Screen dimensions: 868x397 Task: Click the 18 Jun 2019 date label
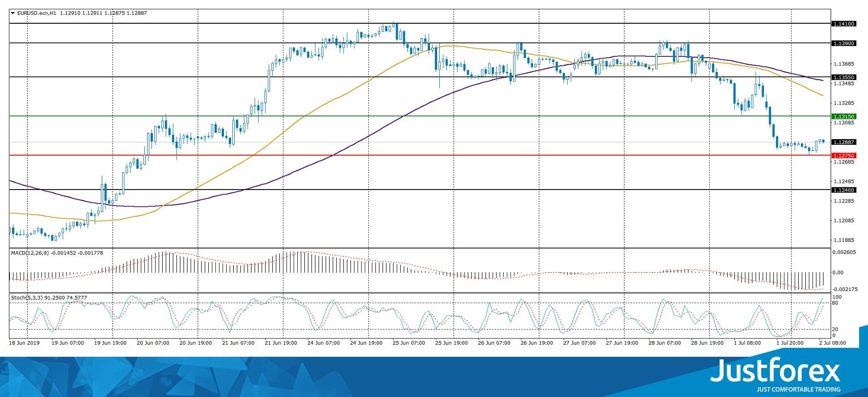25,343
